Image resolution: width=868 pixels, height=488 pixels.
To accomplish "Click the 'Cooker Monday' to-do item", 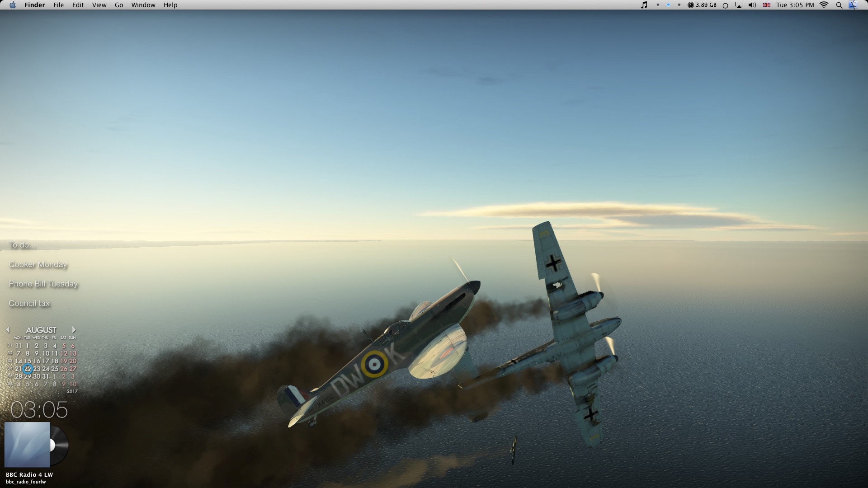I will 38,264.
